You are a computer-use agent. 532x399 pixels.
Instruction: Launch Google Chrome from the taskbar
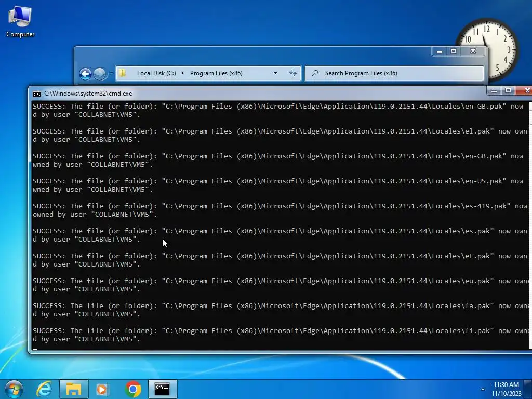coord(133,389)
